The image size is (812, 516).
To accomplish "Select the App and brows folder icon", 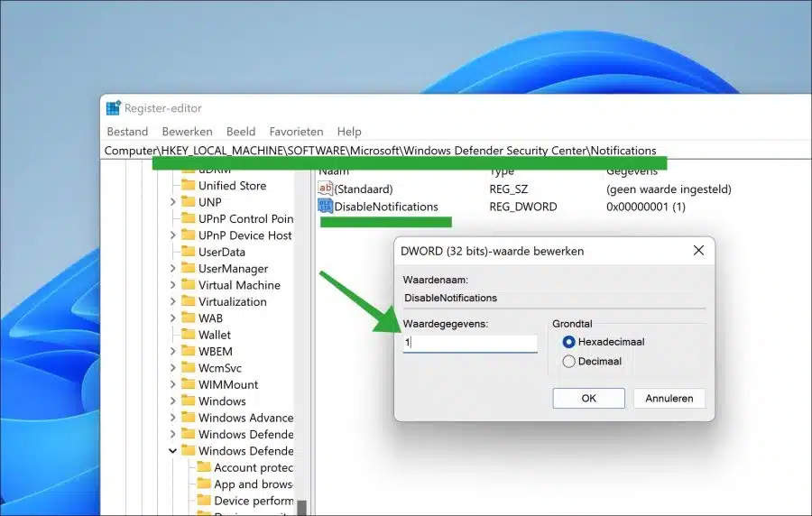I will [x=204, y=484].
